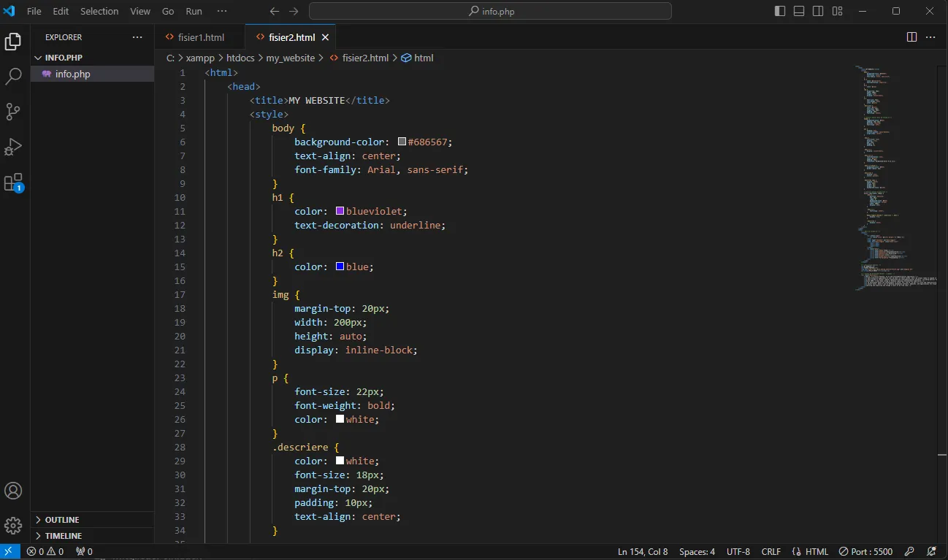This screenshot has width=948, height=560.
Task: Switch to the fisier1.html tab
Action: coord(200,37)
